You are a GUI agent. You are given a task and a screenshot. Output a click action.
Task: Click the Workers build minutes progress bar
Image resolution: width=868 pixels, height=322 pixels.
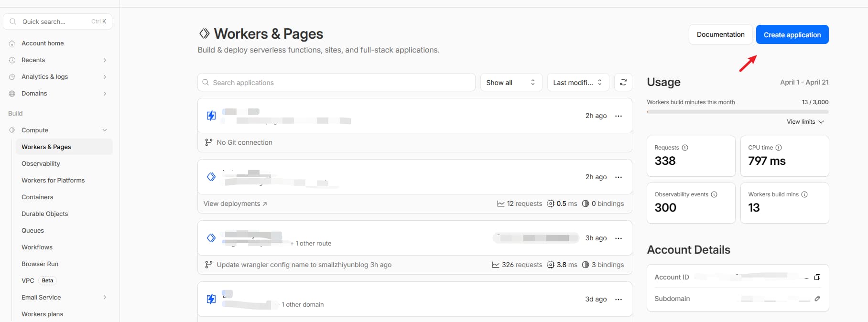pyautogui.click(x=737, y=112)
